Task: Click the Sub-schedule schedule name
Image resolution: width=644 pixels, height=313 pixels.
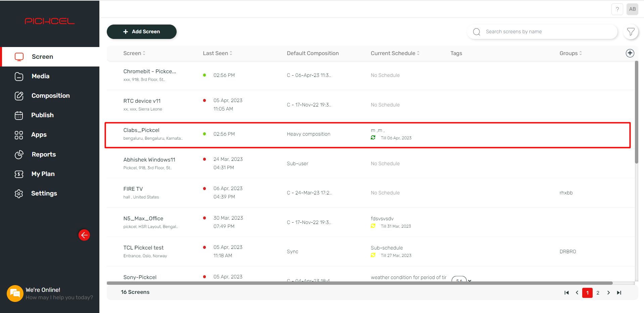Action: pos(387,248)
